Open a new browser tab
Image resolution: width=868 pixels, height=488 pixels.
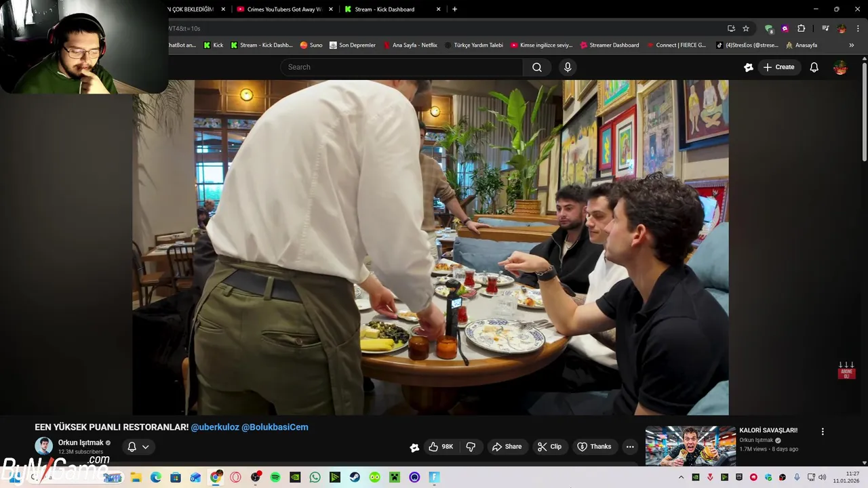(454, 9)
